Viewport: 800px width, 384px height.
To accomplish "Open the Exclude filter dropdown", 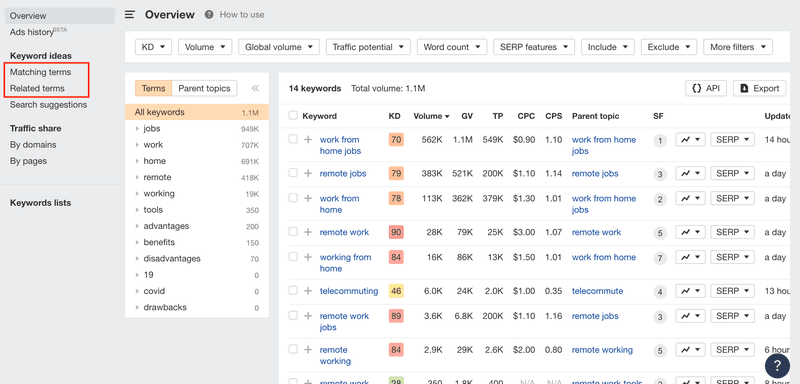I will [x=669, y=47].
